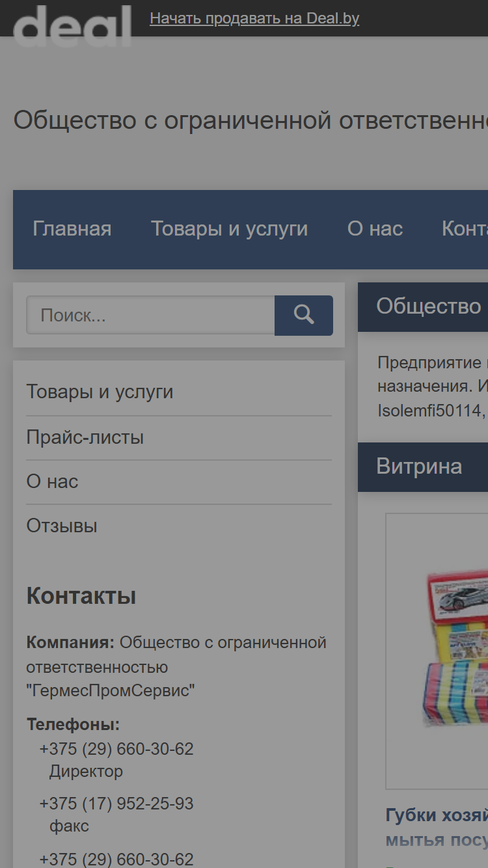Click director's phone +375 (29) 660-30-62 above 'Директор'
488x868 pixels.
pyautogui.click(x=116, y=749)
